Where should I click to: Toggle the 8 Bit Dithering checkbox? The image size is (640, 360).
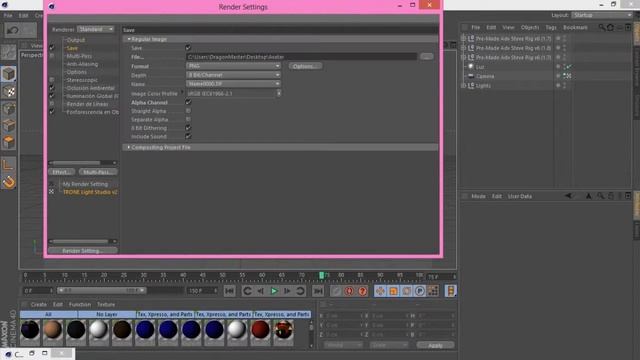click(x=188, y=128)
